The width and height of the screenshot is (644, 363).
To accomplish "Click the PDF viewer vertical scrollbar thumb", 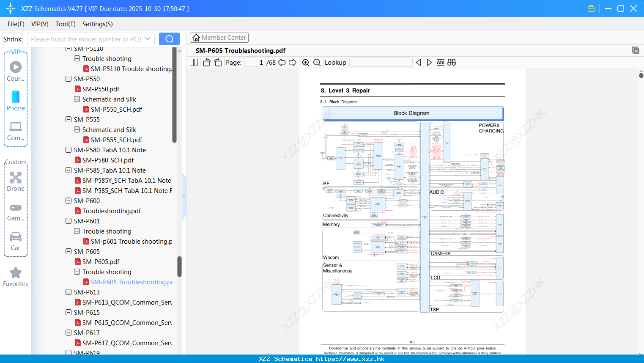I will pos(641,75).
